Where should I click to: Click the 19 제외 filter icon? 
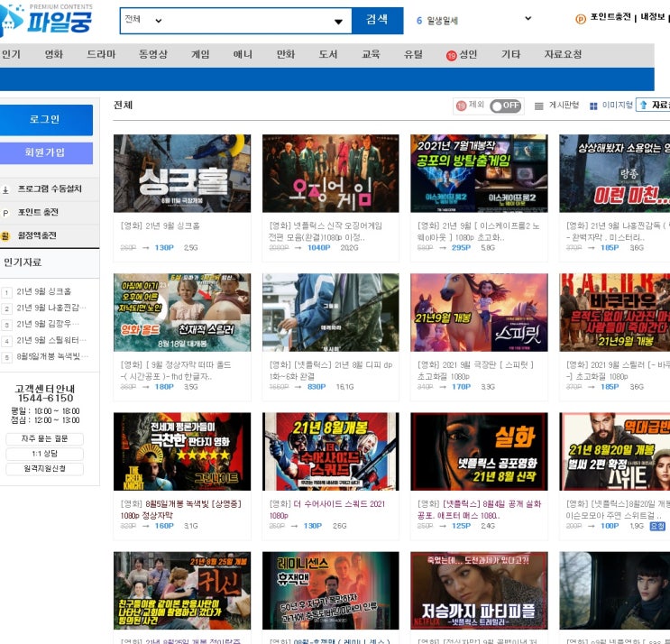[461, 106]
